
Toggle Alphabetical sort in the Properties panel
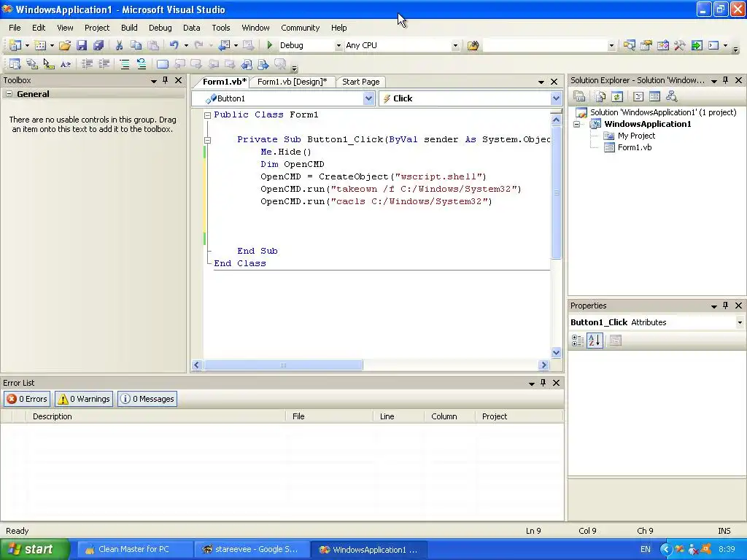click(595, 341)
